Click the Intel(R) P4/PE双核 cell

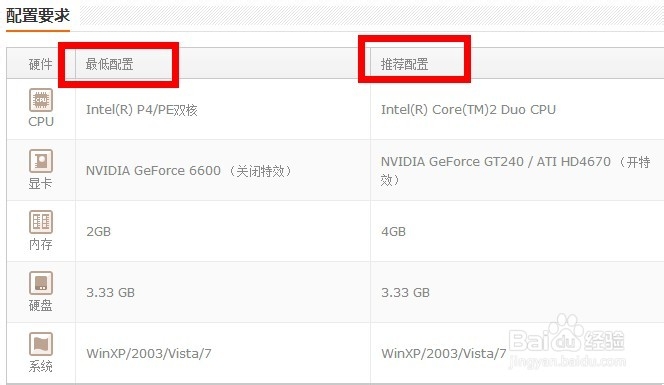click(x=141, y=110)
